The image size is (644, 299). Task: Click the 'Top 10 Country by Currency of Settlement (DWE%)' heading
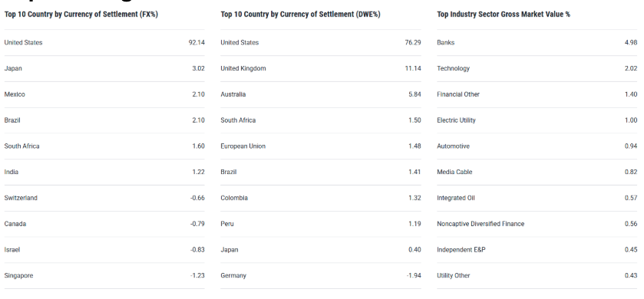pos(300,15)
